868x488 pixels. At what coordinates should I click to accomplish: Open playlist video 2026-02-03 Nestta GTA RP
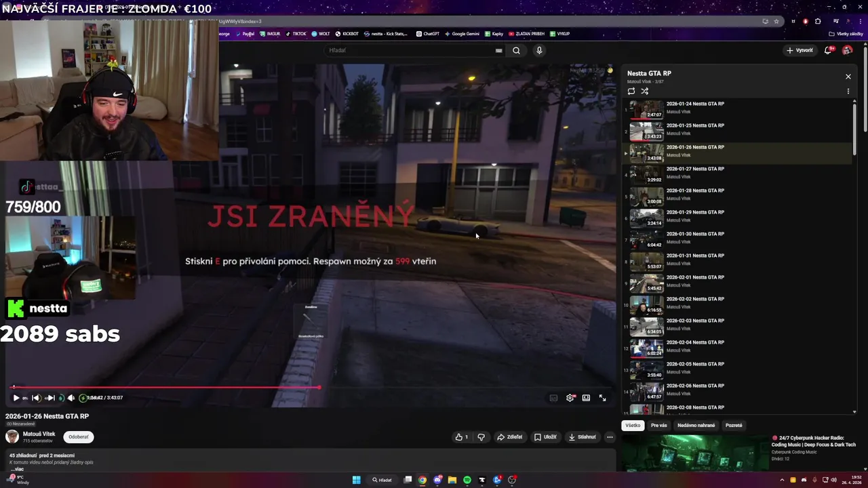pos(738,326)
